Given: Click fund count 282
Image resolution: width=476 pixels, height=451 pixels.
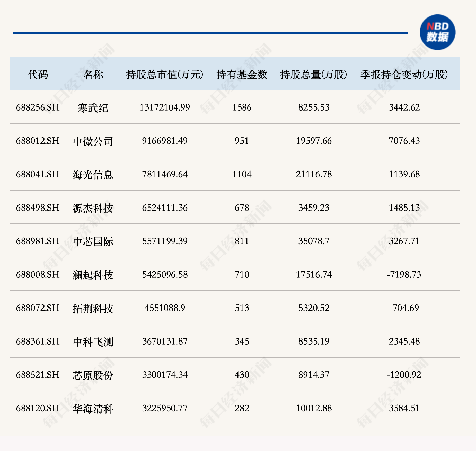Looking at the screenshot, I should click(x=242, y=408).
